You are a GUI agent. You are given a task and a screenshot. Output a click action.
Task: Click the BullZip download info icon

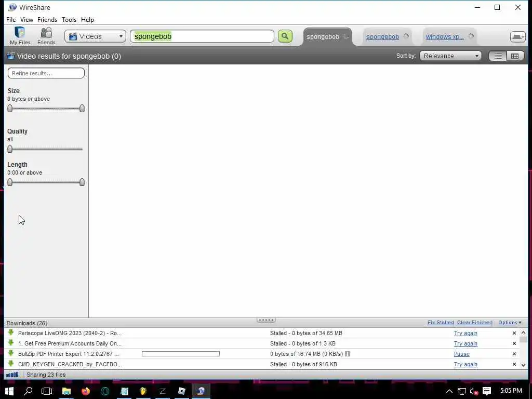point(348,354)
